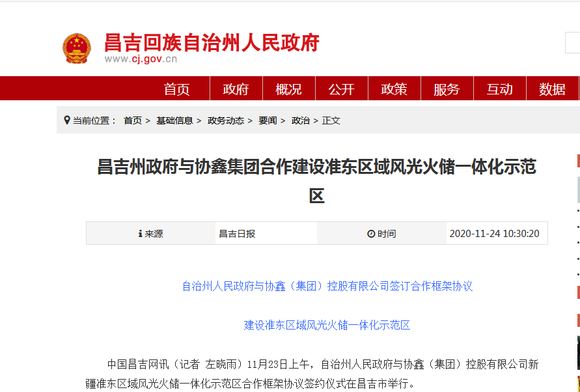Open the 首页 navigation tab

(176, 89)
